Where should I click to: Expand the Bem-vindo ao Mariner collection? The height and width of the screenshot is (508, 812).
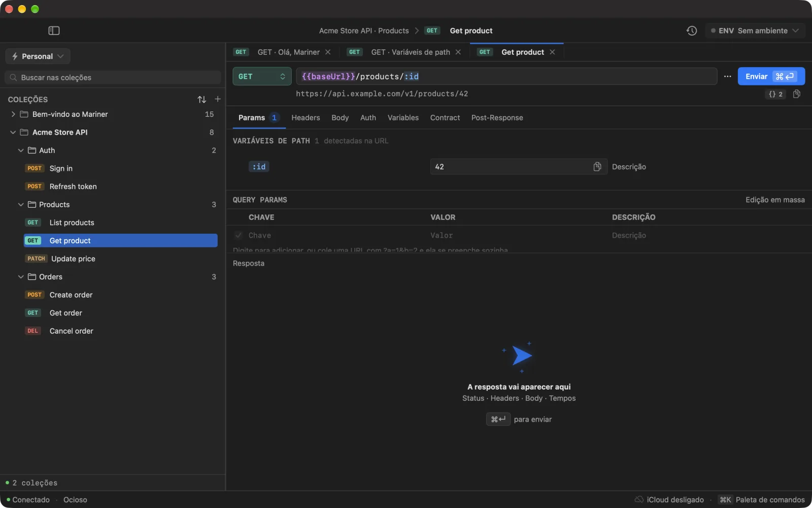point(13,114)
